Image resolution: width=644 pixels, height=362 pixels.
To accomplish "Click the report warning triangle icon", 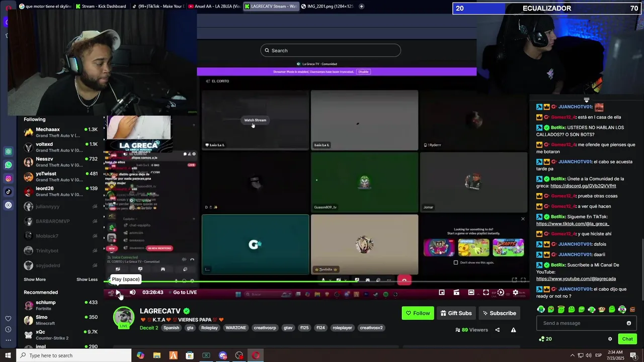I will (513, 330).
